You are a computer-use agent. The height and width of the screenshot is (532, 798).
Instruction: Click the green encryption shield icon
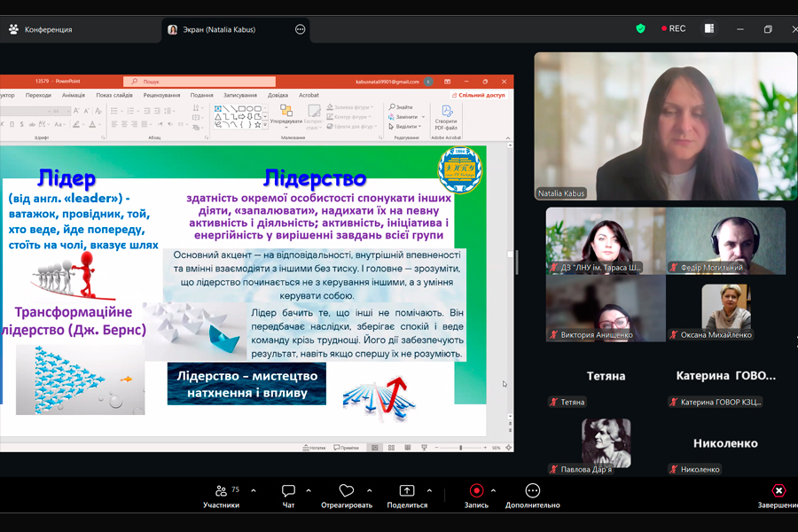point(640,29)
